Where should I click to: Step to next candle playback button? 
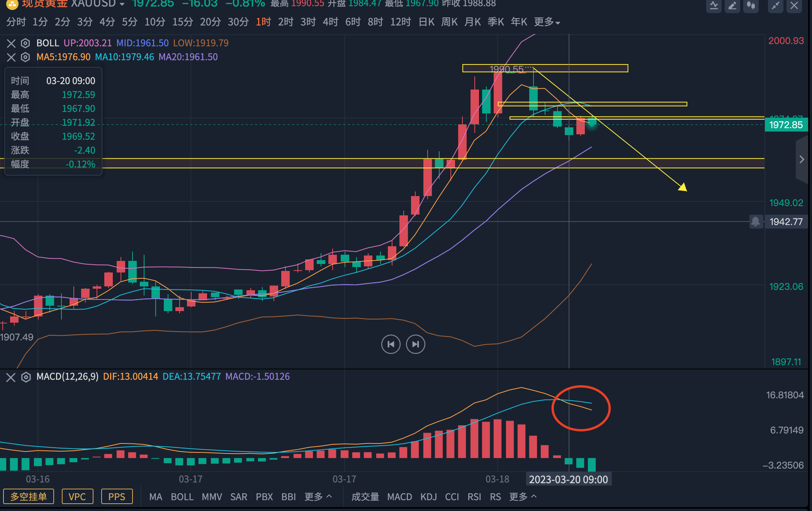[416, 344]
